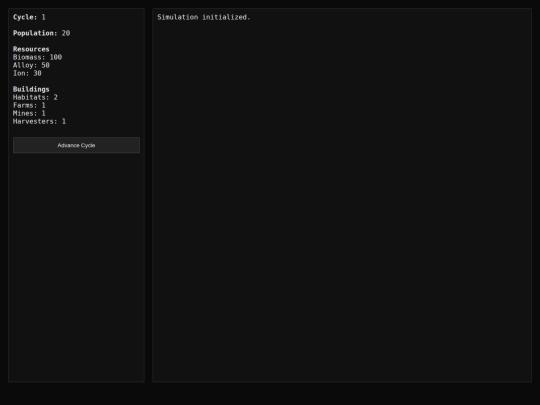Viewport: 540px width, 405px height.
Task: Click the 'Simulation initialized.' log message
Action: pos(204,17)
